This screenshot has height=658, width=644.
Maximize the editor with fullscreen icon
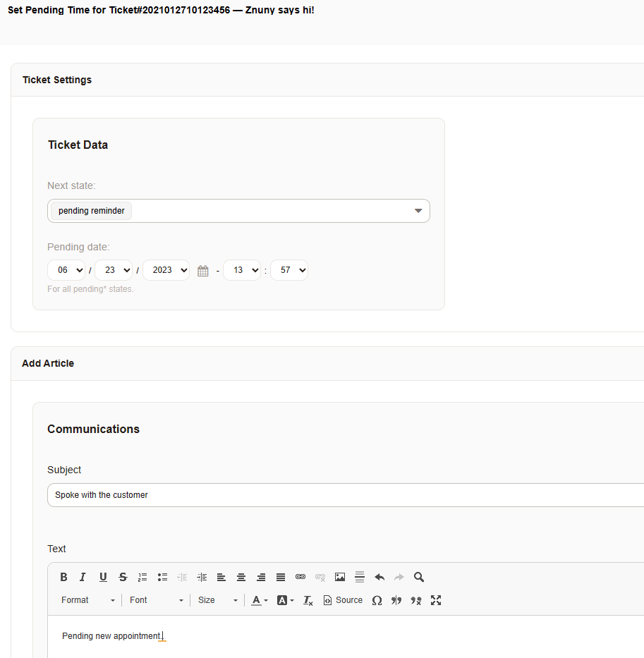point(436,600)
